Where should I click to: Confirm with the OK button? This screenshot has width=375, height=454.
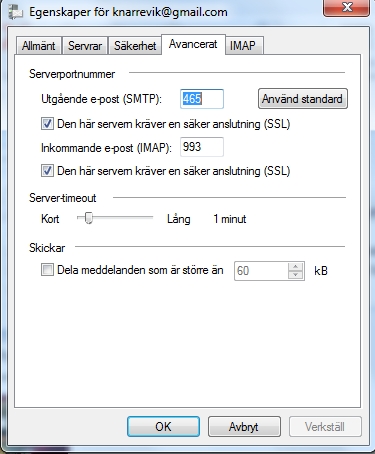click(x=163, y=426)
